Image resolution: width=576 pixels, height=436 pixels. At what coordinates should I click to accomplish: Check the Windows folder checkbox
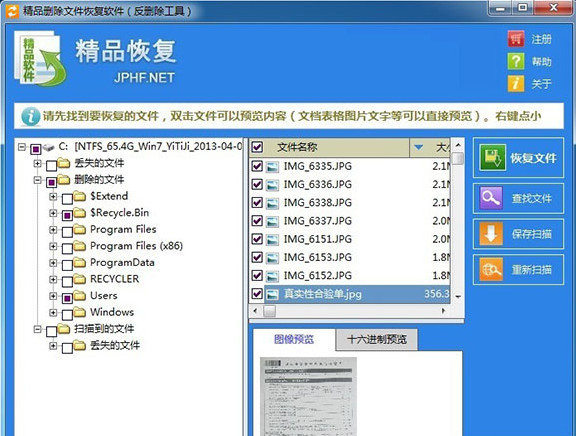(x=67, y=315)
